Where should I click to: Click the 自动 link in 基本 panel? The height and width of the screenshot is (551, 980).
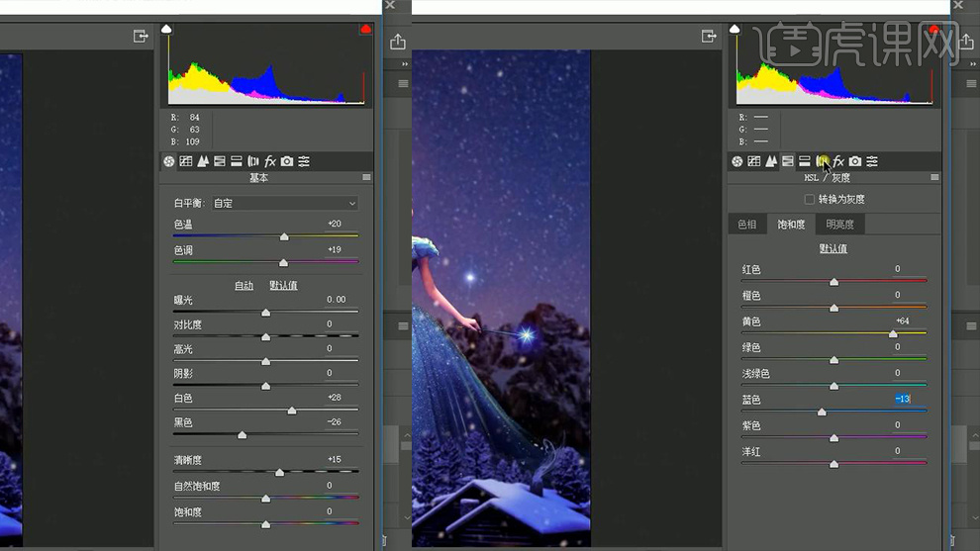coord(244,286)
